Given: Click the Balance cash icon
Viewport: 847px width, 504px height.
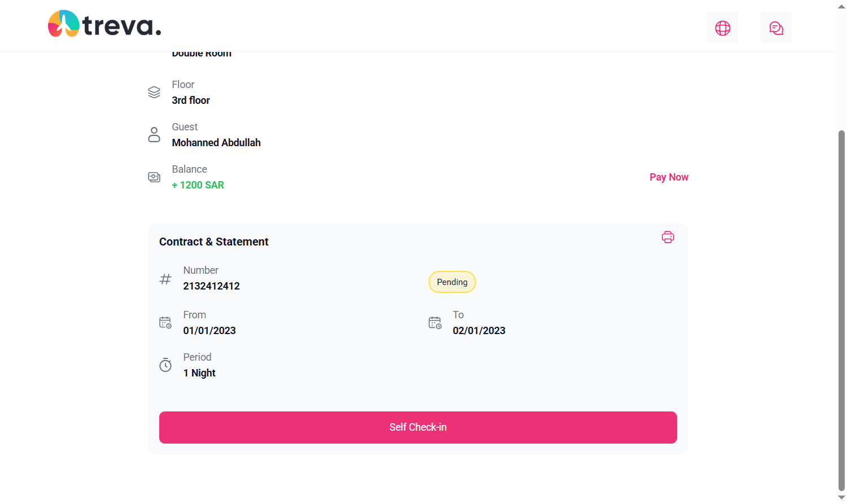Looking at the screenshot, I should tap(154, 177).
